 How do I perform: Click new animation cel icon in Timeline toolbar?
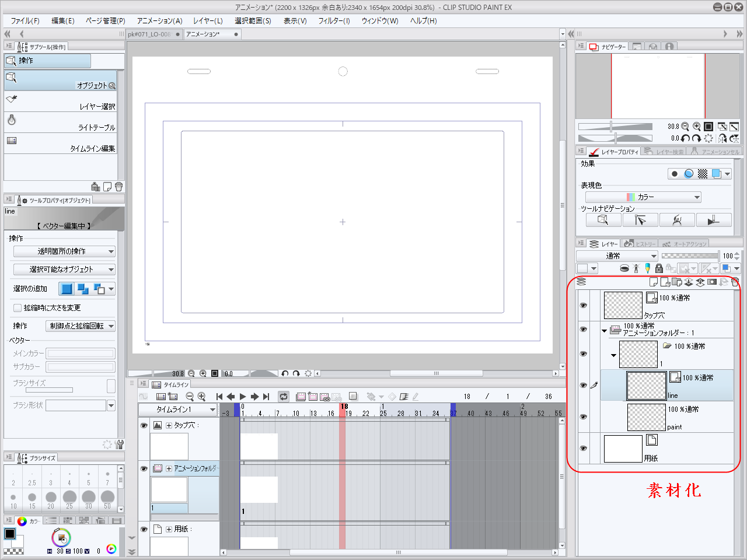(x=313, y=397)
